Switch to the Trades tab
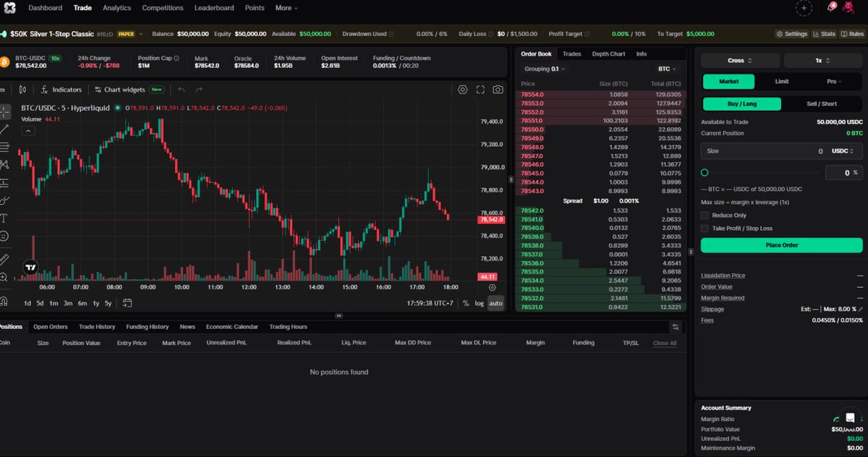This screenshot has height=457, width=868. pos(571,54)
